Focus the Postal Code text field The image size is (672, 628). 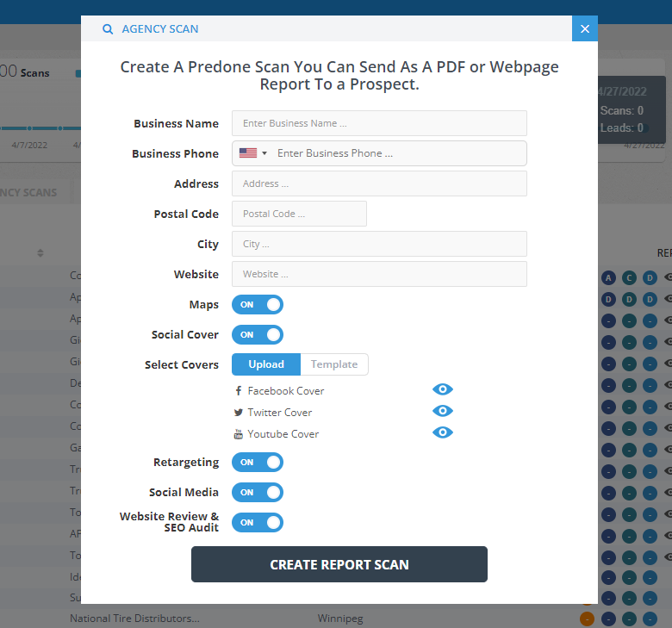pyautogui.click(x=299, y=214)
